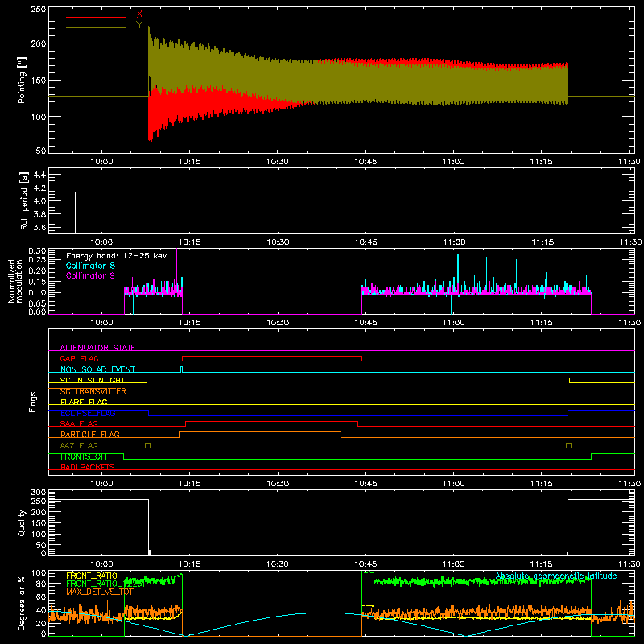The height and width of the screenshot is (644, 644).
Task: Click the 11:15 time label under Flags plot
Action: (542, 484)
